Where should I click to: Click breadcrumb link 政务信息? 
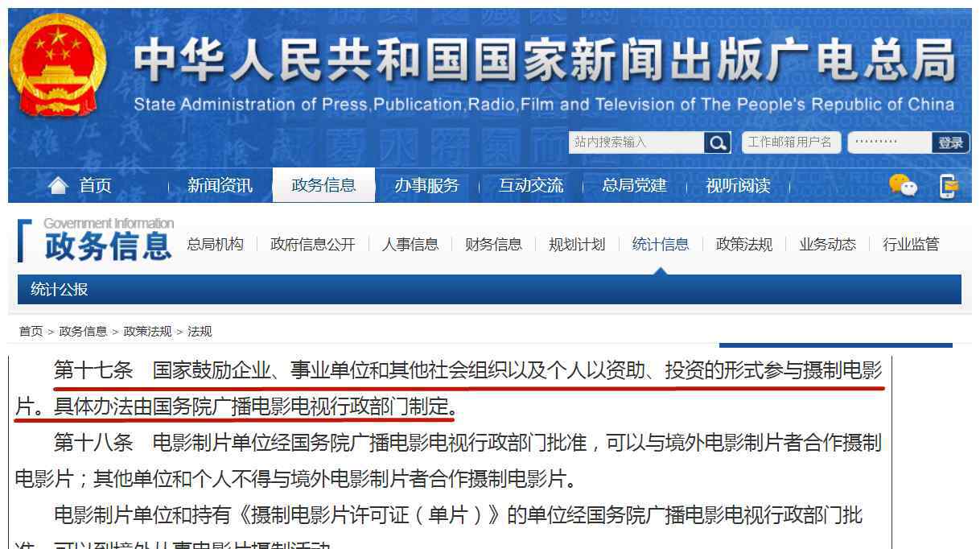coord(83,331)
